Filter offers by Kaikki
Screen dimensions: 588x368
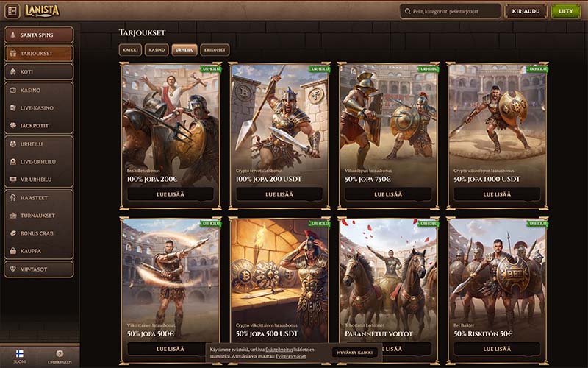(131, 50)
